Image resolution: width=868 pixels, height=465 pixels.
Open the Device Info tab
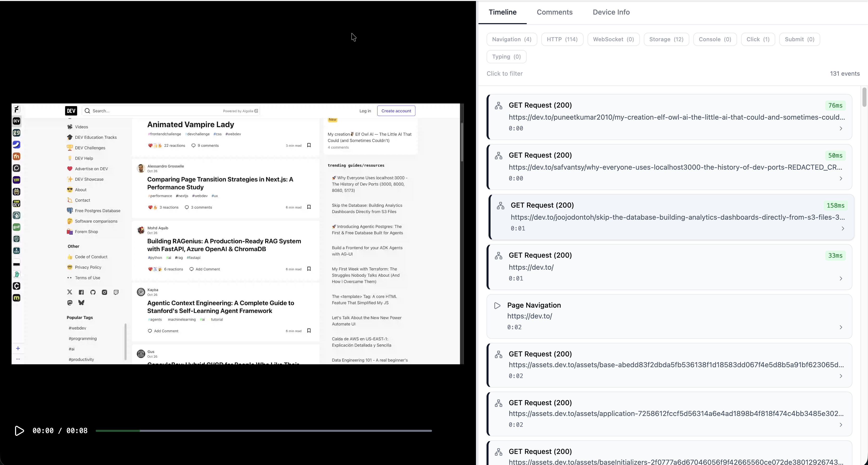(x=611, y=12)
